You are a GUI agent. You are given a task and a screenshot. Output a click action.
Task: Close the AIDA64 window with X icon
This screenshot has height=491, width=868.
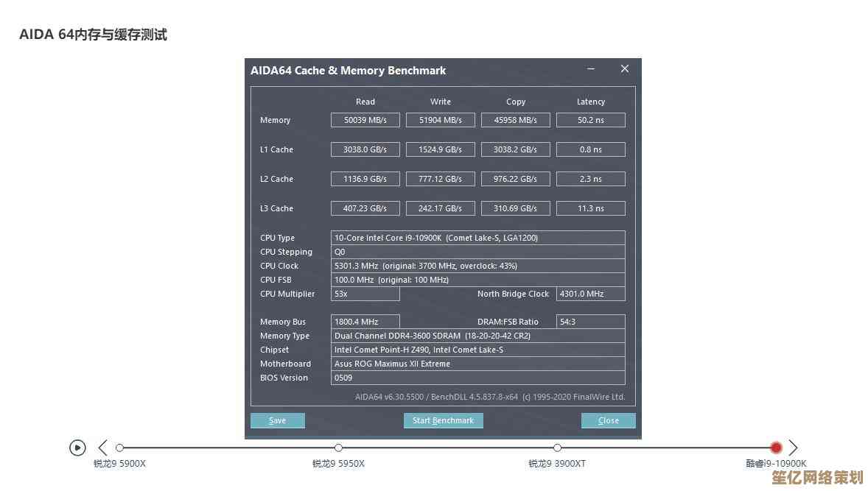[624, 69]
